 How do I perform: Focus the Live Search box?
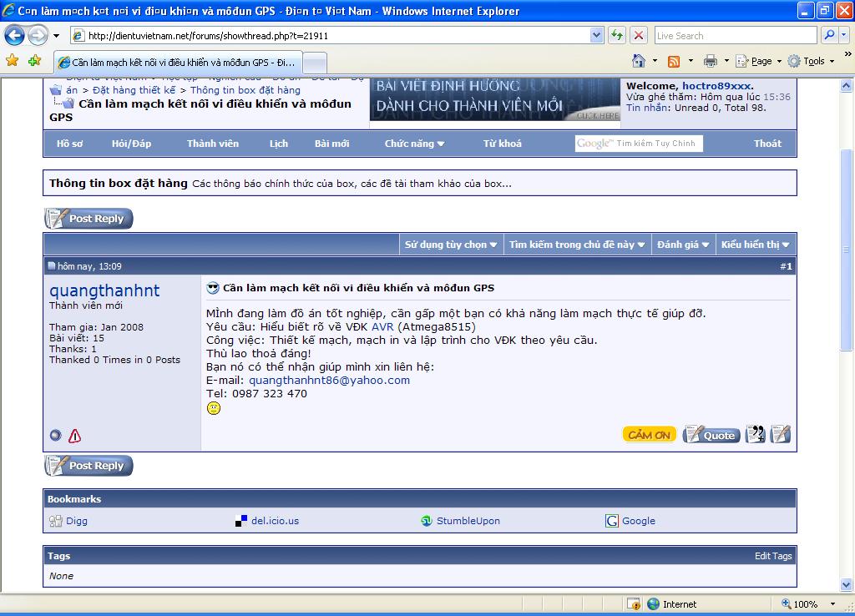coord(736,36)
